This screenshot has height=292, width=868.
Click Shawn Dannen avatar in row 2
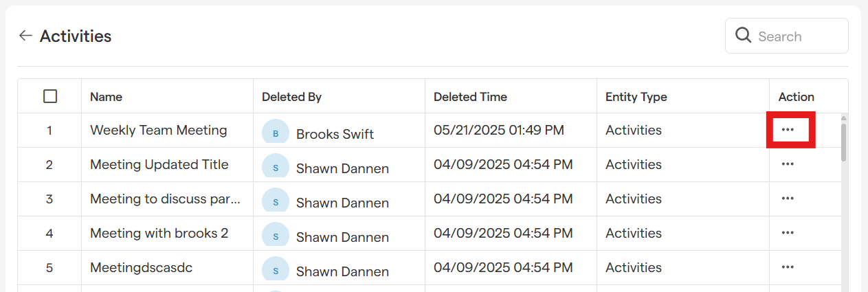(276, 167)
